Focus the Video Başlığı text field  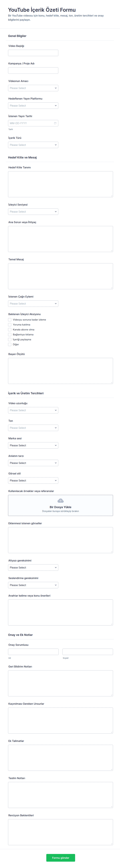click(33, 53)
